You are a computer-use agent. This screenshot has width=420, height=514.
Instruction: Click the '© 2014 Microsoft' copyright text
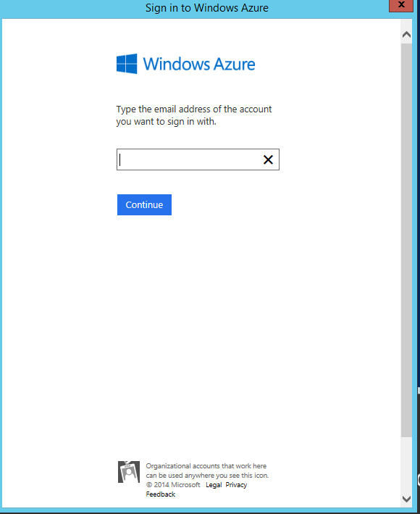pos(173,485)
